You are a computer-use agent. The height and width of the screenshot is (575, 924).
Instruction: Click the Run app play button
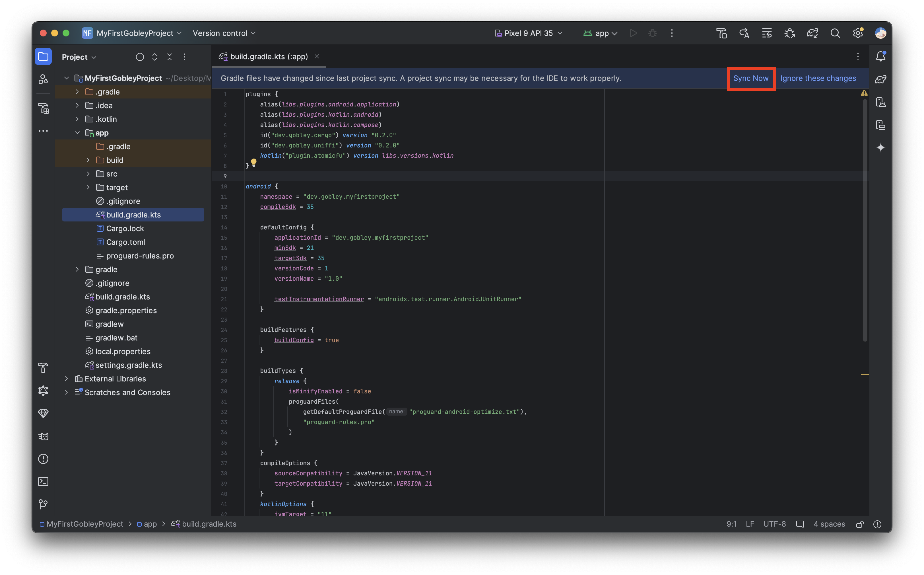[633, 34]
